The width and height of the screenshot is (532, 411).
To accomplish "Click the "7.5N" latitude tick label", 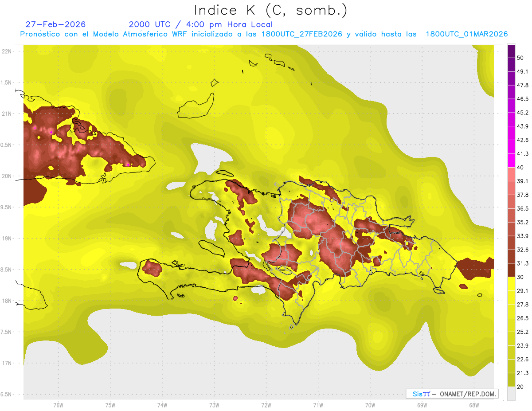I will 7,332.
